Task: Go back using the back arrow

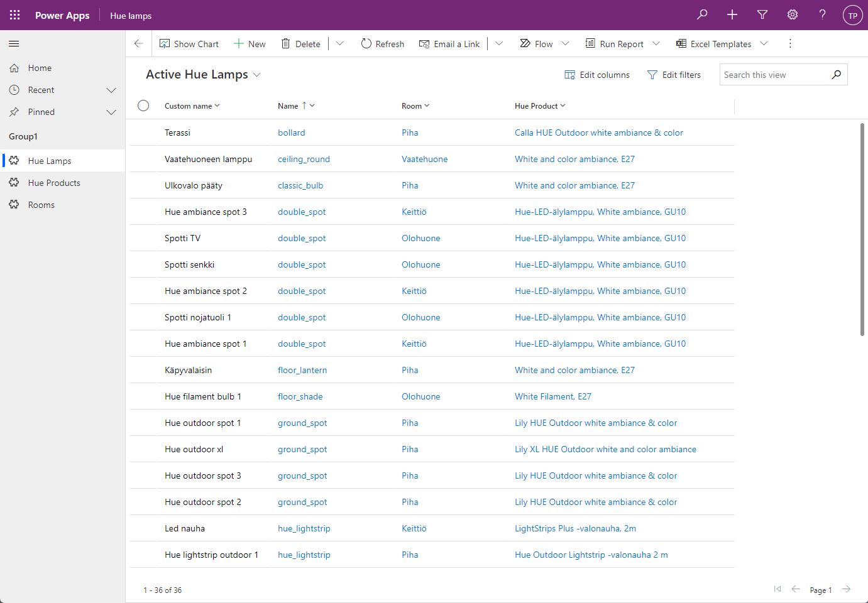Action: (x=139, y=44)
